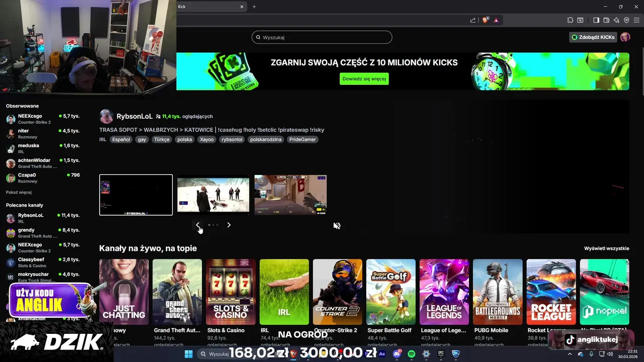Select the Counter-Strike carousel thumbnail

point(291,194)
